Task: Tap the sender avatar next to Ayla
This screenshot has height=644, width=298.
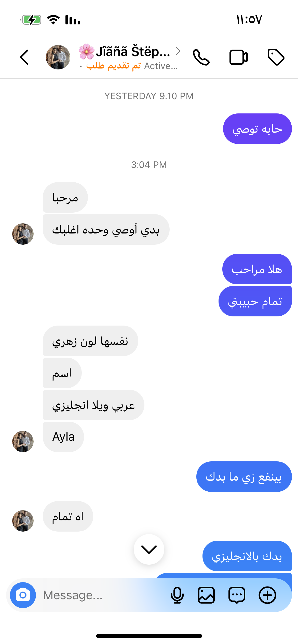Action: tap(23, 442)
